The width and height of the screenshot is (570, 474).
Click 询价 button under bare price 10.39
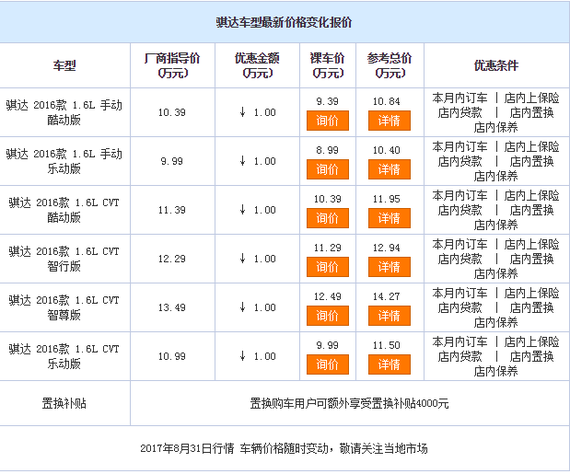(328, 218)
